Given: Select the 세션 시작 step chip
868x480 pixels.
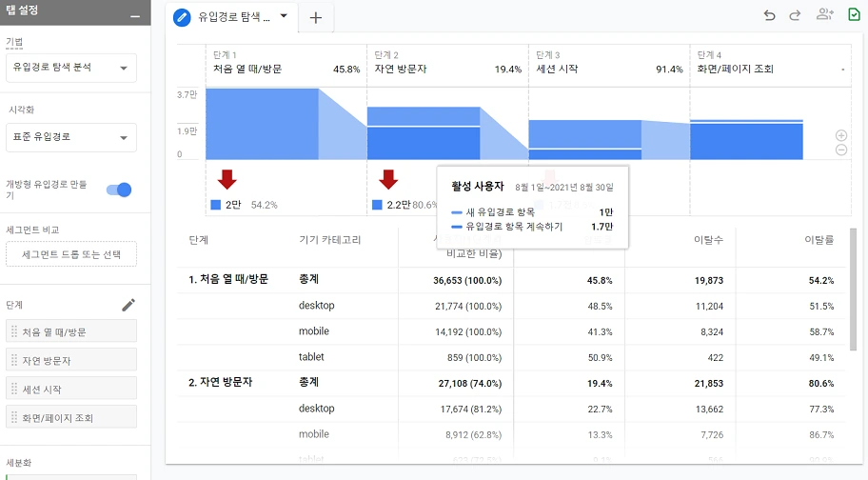Looking at the screenshot, I should (x=70, y=390).
